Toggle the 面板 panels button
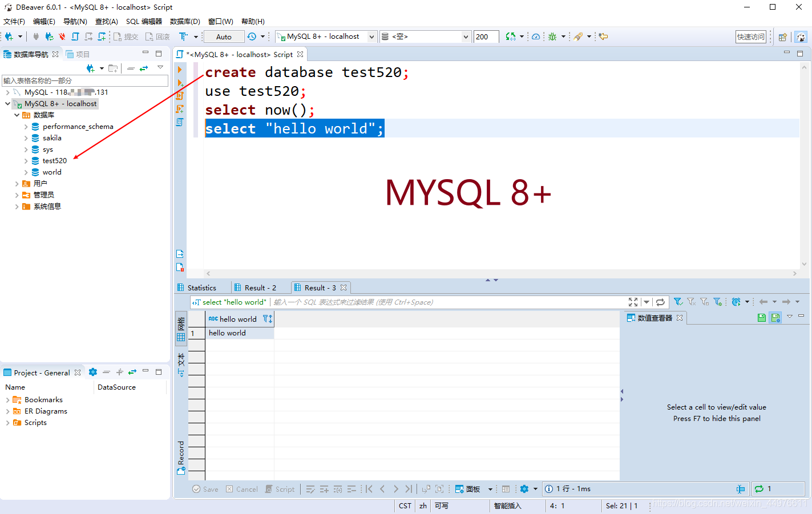The width and height of the screenshot is (812, 514). 467,489
